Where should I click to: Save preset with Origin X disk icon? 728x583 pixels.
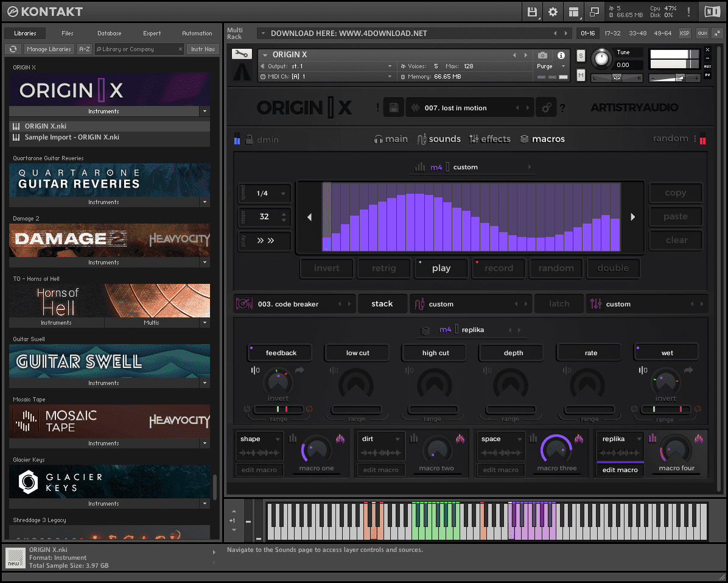[393, 108]
